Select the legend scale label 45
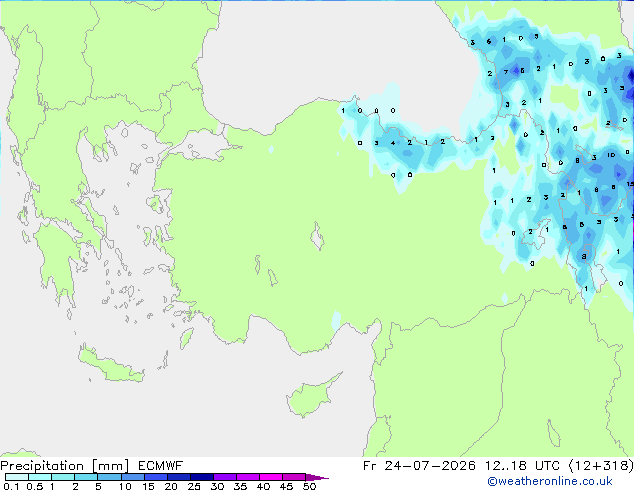 (x=286, y=486)
